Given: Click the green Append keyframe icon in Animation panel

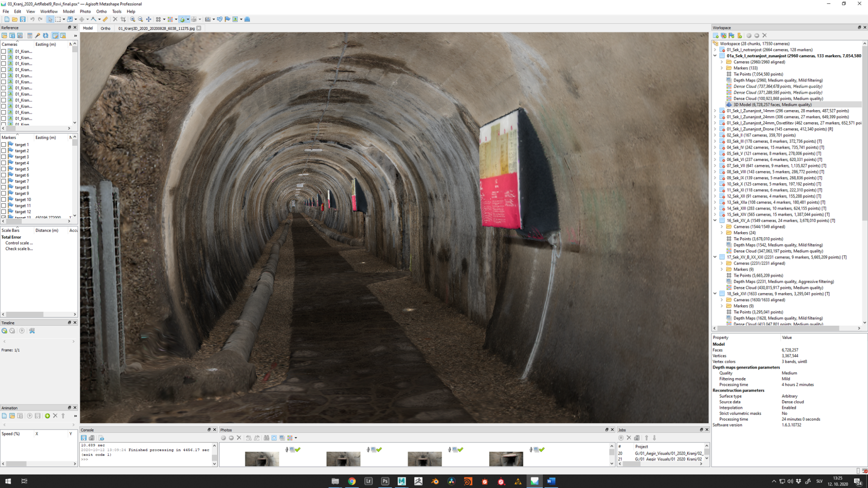Looking at the screenshot, I should [x=47, y=416].
